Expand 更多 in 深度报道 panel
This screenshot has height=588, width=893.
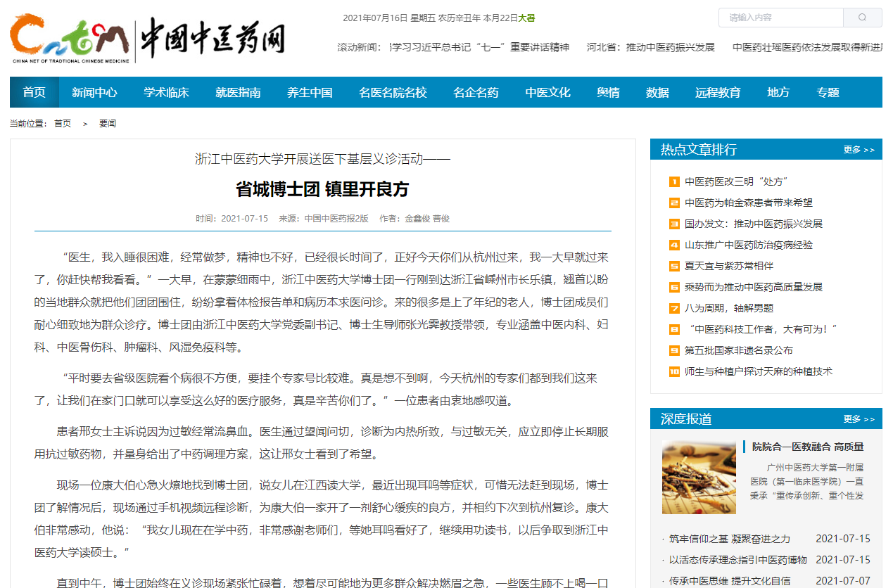tap(859, 419)
